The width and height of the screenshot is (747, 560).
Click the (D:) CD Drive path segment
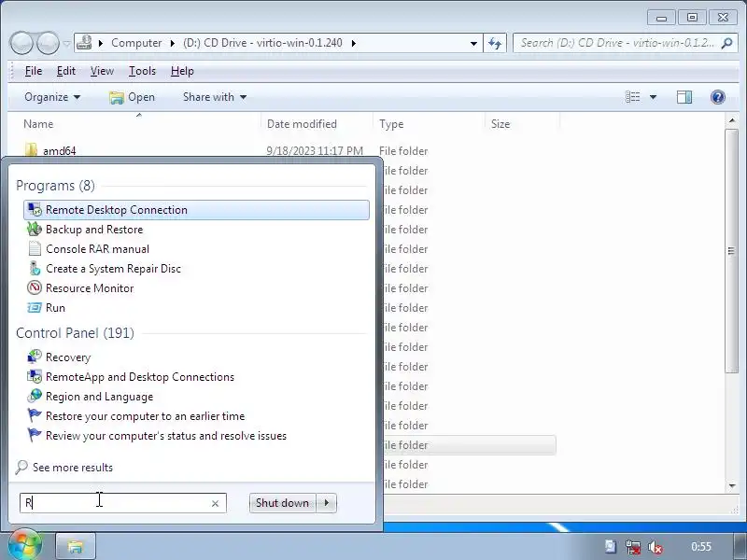coord(262,43)
